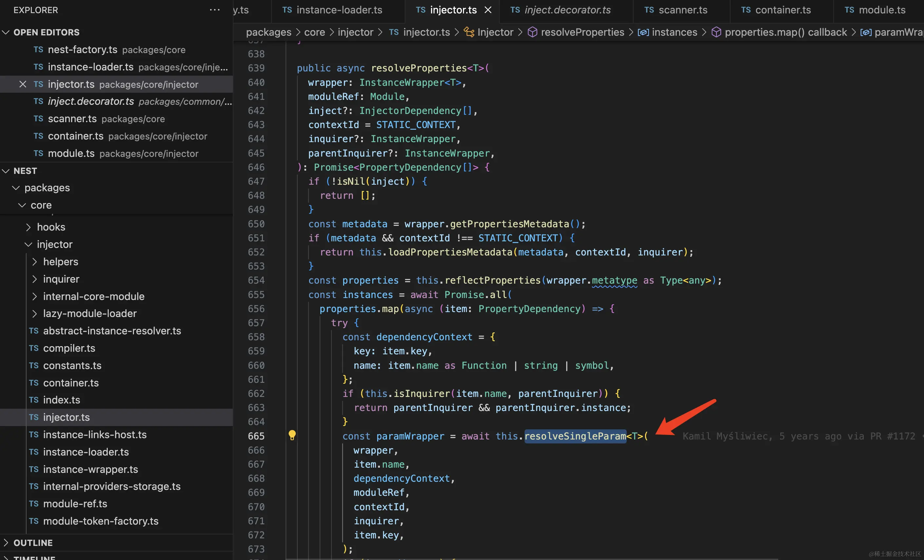924x560 pixels.
Task: Click loadPropertiesMetadata on line 652
Action: click(x=450, y=252)
